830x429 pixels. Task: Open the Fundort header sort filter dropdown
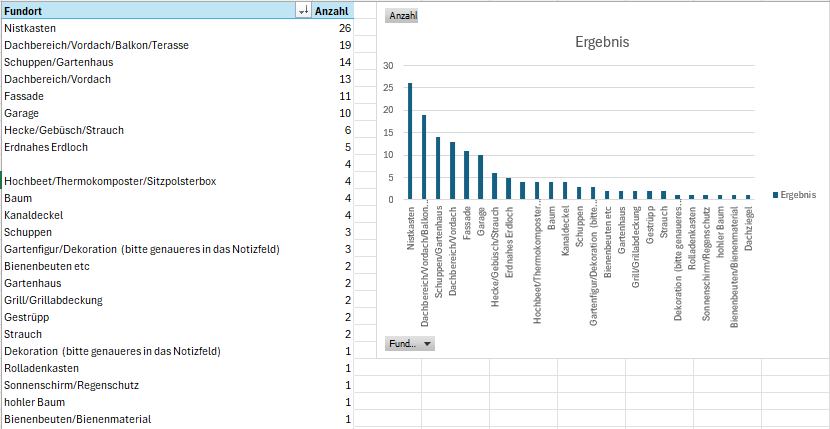[304, 11]
